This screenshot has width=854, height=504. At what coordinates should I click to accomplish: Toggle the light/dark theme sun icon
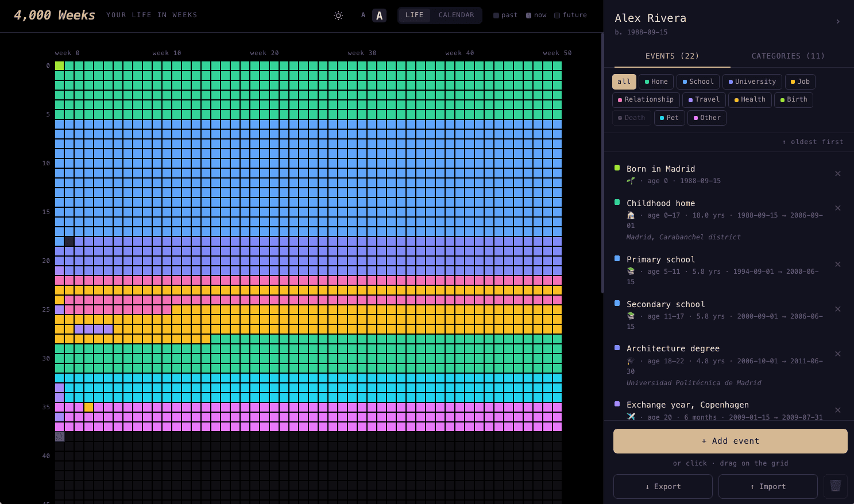click(338, 15)
